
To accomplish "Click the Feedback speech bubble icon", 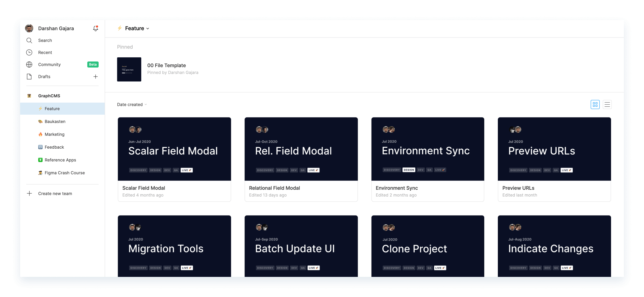I will coord(41,147).
